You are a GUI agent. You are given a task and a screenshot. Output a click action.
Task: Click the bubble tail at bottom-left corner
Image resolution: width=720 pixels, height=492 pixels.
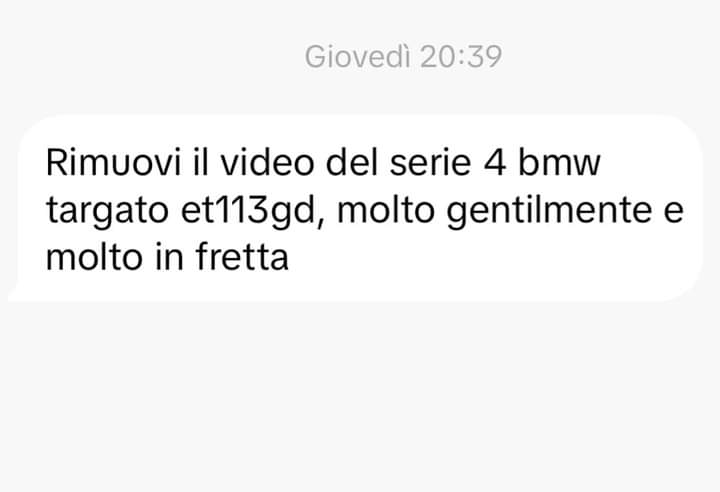point(16,294)
